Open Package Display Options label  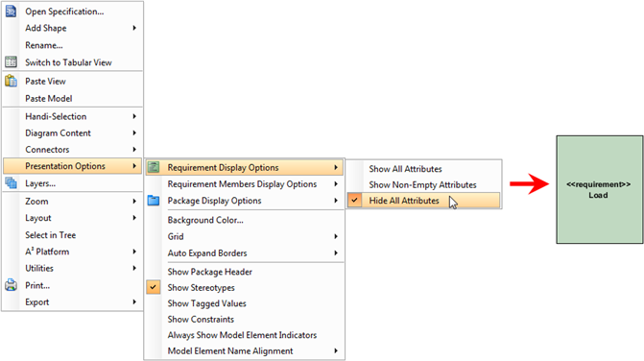tap(214, 201)
